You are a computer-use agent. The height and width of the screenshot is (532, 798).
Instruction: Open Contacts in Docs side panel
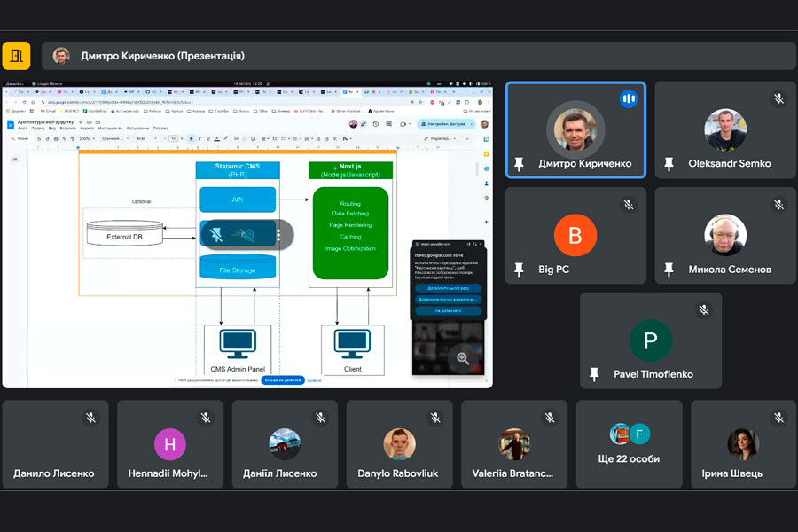[486, 184]
